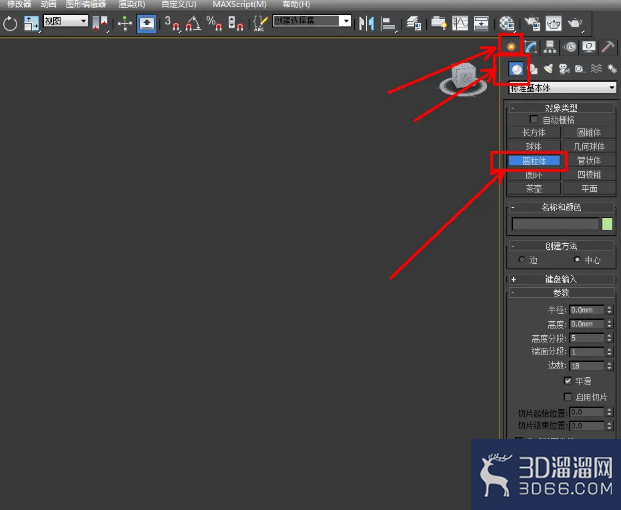Open the Material Editor icon

pos(507,23)
